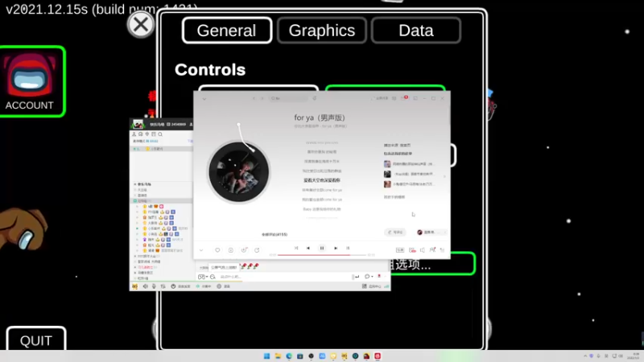Adjust music player volume speaker icon
Image resolution: width=644 pixels, height=362 pixels.
[422, 250]
